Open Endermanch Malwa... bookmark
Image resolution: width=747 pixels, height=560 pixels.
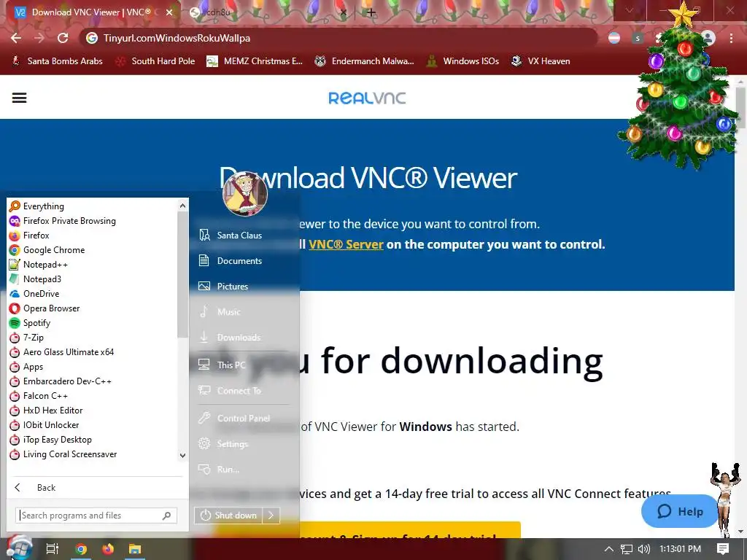(x=364, y=61)
